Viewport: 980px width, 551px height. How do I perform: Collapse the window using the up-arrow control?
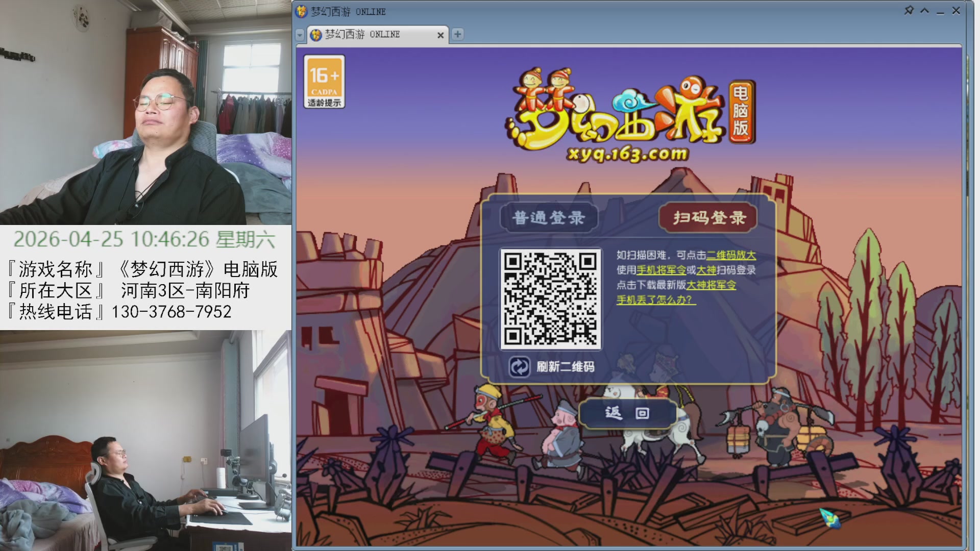point(925,9)
